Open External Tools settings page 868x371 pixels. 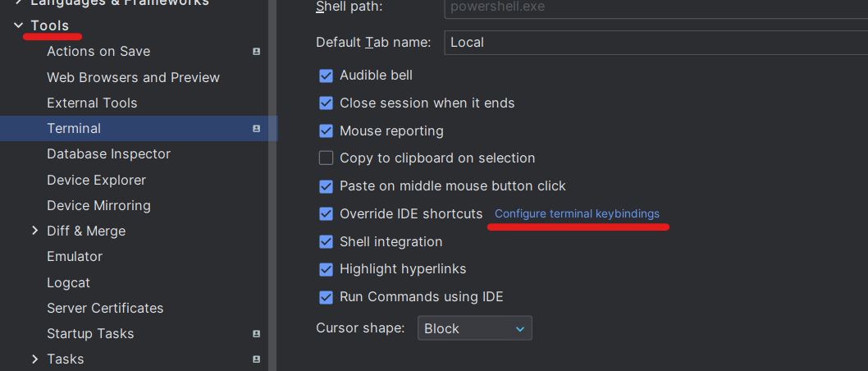click(92, 103)
